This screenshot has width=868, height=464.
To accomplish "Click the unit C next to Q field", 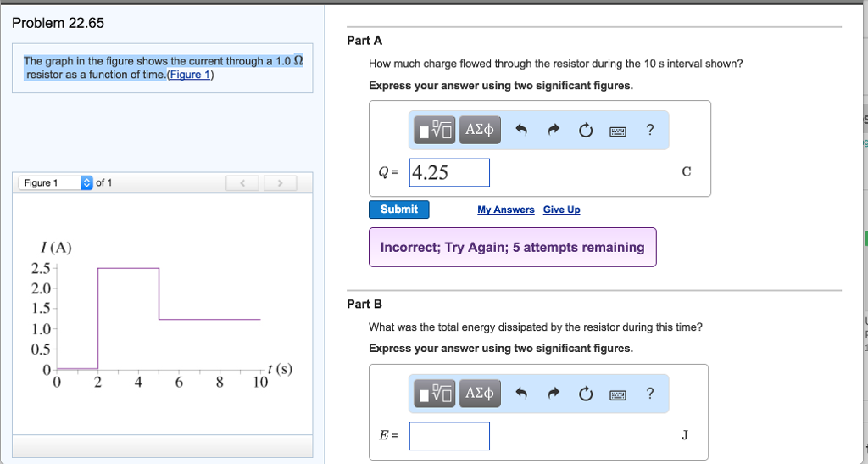I will point(687,171).
